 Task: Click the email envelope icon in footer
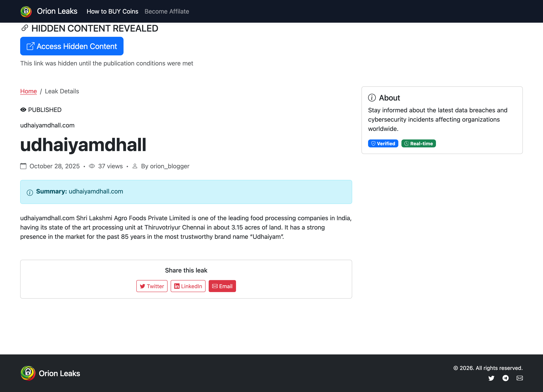click(x=520, y=378)
